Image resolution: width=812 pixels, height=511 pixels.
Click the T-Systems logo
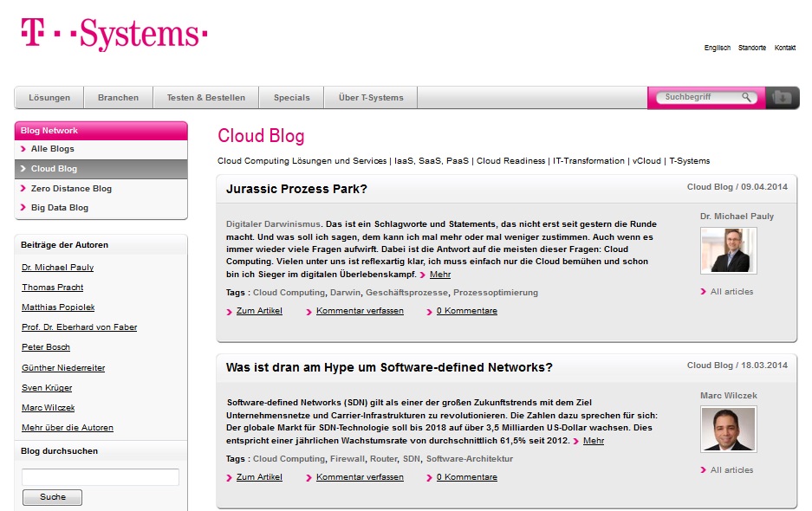[114, 35]
